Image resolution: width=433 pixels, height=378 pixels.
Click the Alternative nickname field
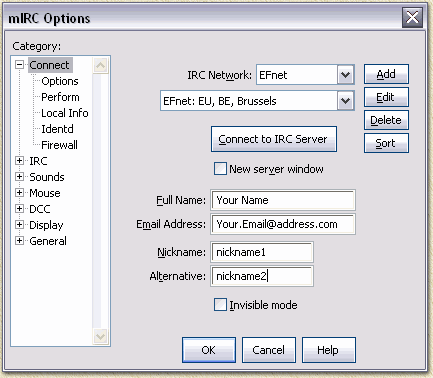coord(262,276)
